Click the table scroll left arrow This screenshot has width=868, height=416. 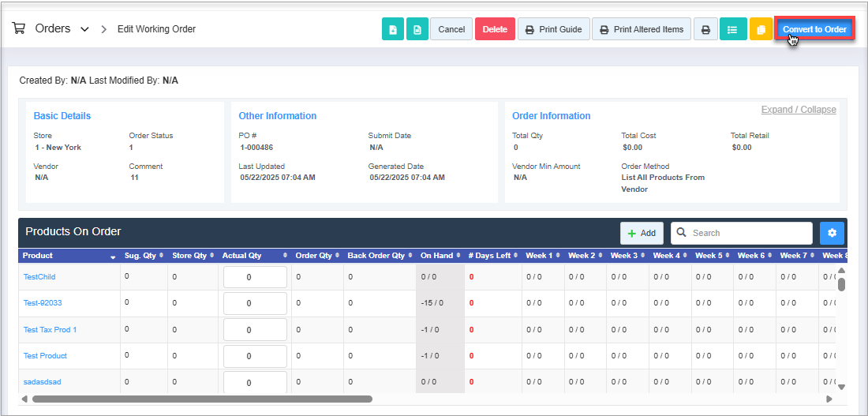pyautogui.click(x=24, y=399)
